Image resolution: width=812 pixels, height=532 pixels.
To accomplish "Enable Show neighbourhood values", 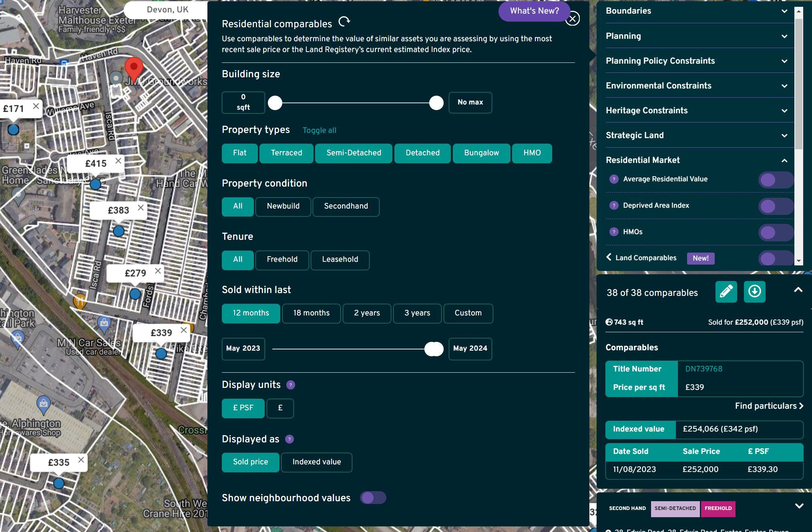I will tap(373, 498).
